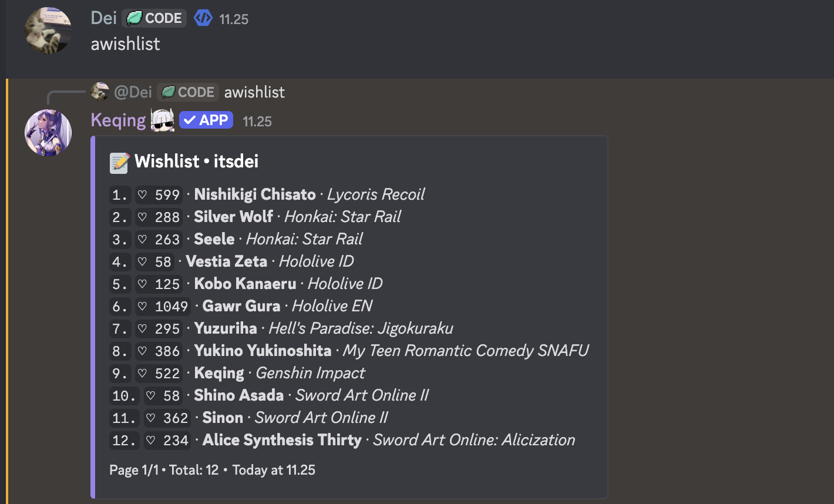Click the sunglasses emoji badge beside Keqing
Image resolution: width=834 pixels, height=504 pixels.
click(163, 120)
